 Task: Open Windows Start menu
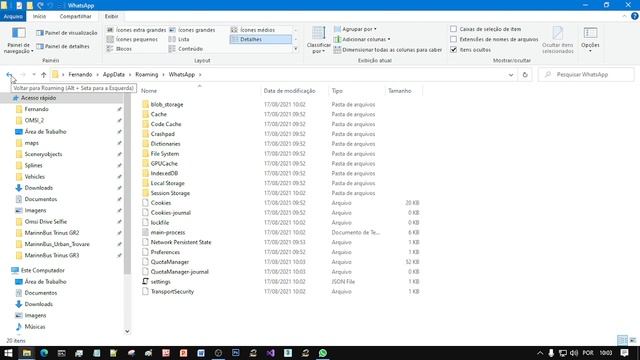click(8, 353)
